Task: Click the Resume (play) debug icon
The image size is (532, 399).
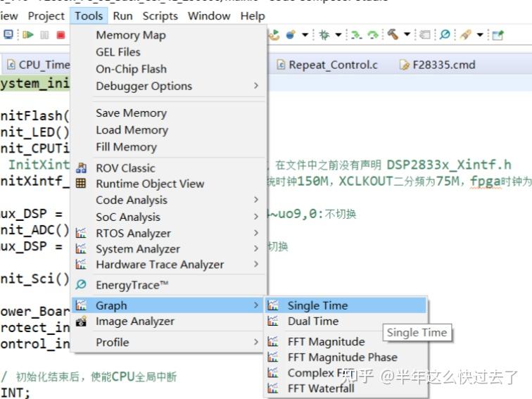Action: tap(28, 34)
